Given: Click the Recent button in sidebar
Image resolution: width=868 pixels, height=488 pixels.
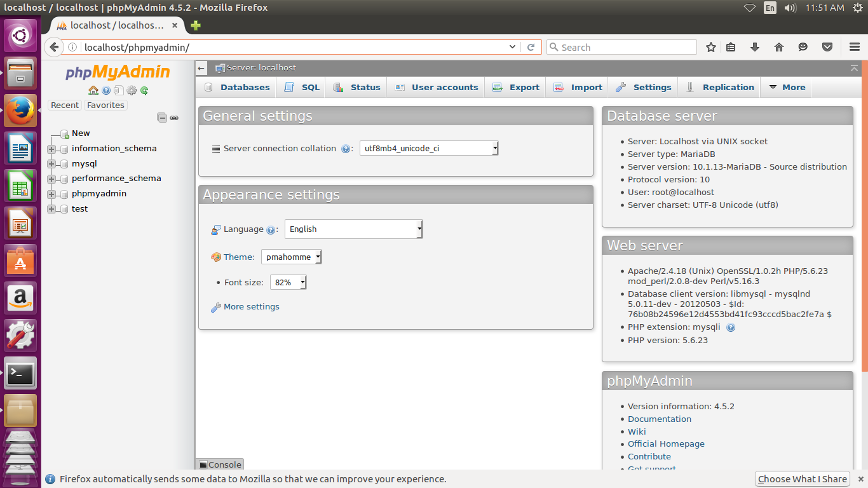Looking at the screenshot, I should tap(65, 105).
